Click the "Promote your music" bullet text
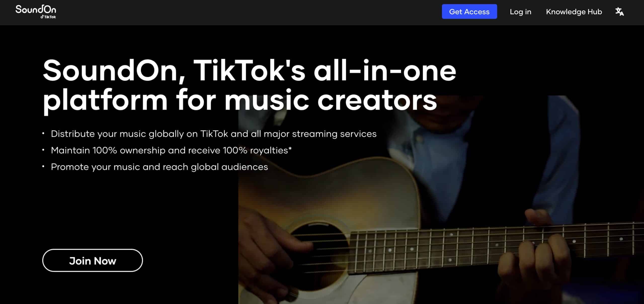Viewport: 644px width, 304px height. (x=159, y=167)
